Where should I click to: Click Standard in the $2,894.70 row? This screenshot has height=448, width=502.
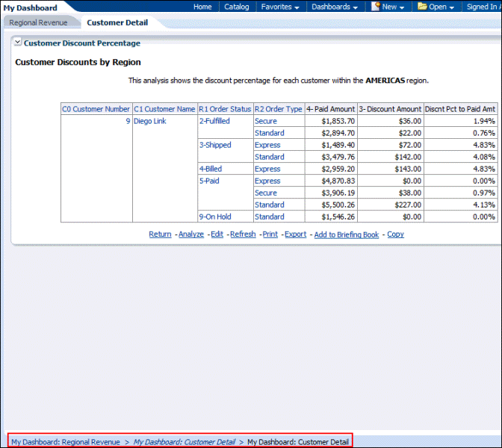point(270,133)
